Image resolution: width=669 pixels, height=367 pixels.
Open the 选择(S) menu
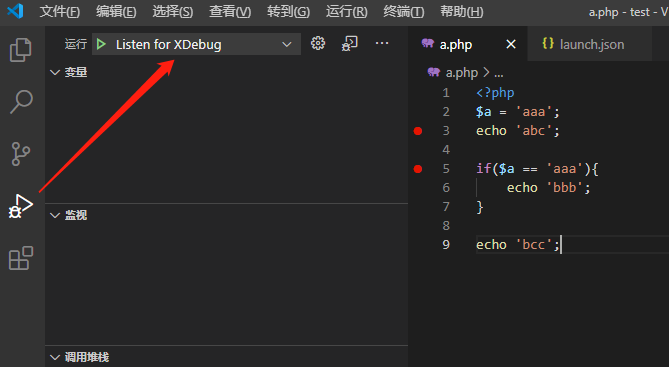[173, 12]
